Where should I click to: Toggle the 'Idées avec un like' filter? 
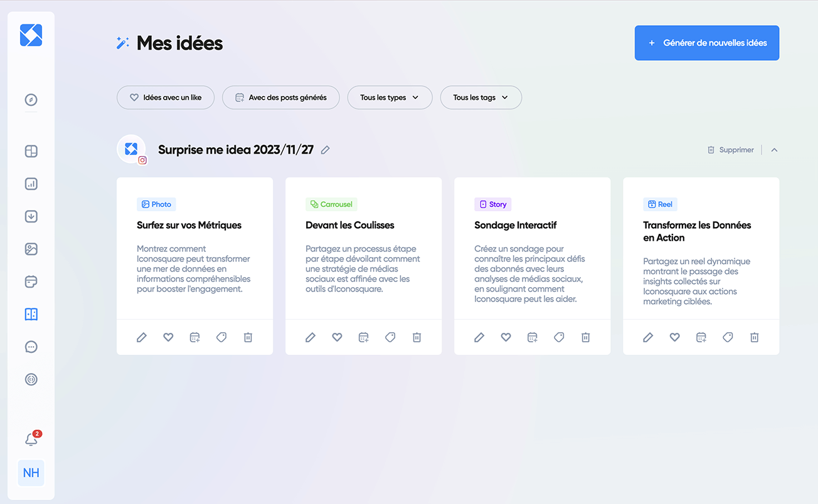click(166, 98)
